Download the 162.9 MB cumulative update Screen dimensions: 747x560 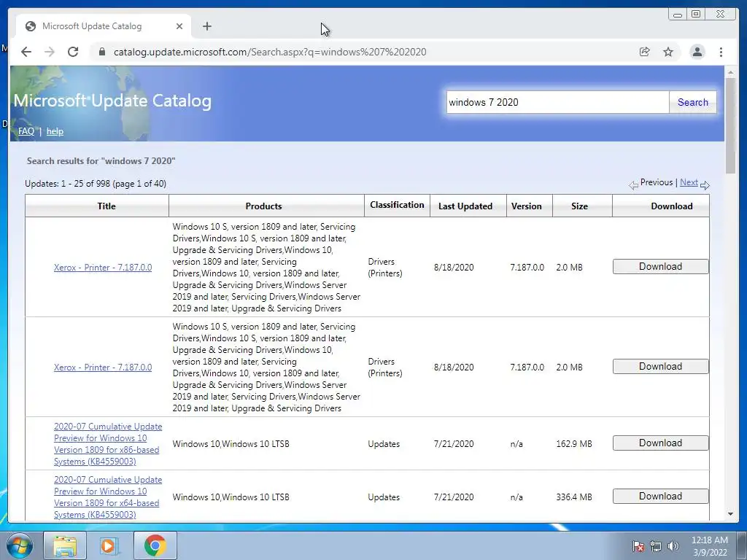[x=660, y=443]
